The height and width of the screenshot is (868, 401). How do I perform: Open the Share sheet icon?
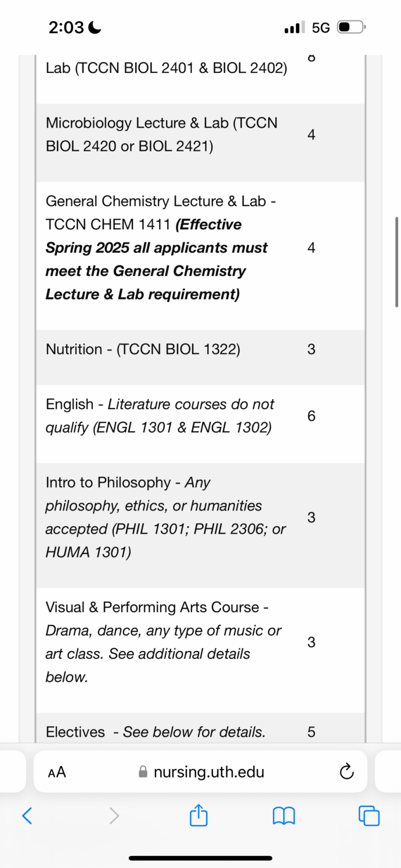(x=198, y=815)
